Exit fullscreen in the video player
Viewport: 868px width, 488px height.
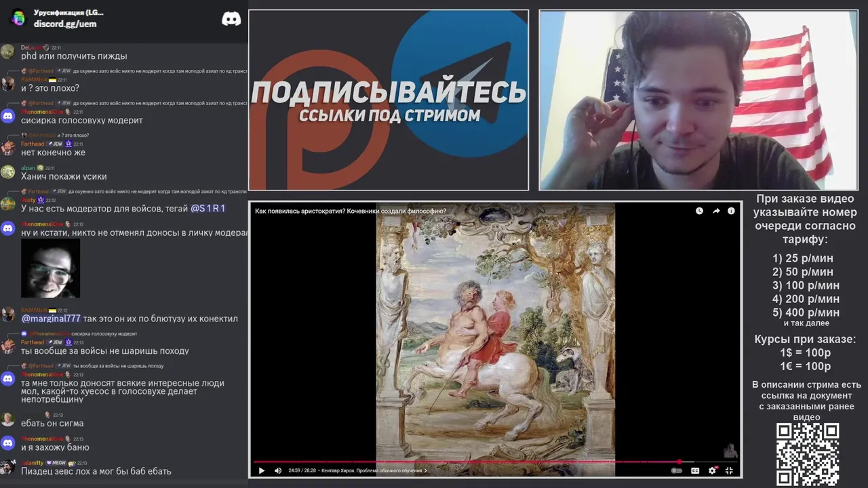click(729, 470)
